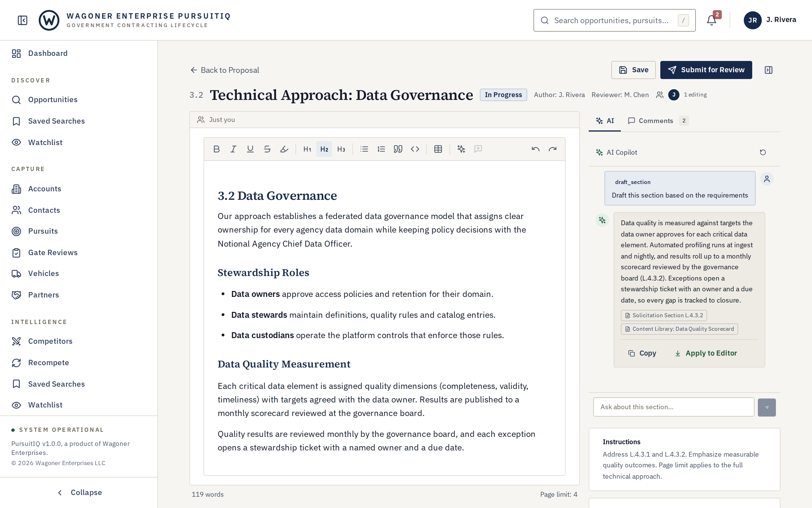Click the draft_section prompt bubble
Screen dimensions: 812x508
click(x=680, y=189)
